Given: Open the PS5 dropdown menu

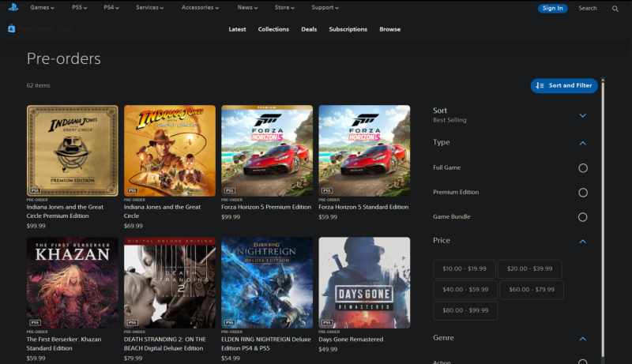Looking at the screenshot, I should click(80, 8).
